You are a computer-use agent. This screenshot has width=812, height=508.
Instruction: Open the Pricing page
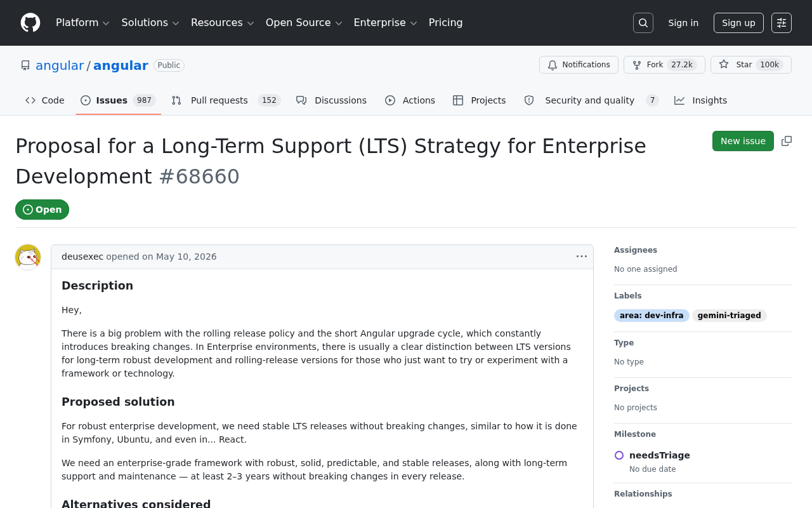(x=445, y=23)
